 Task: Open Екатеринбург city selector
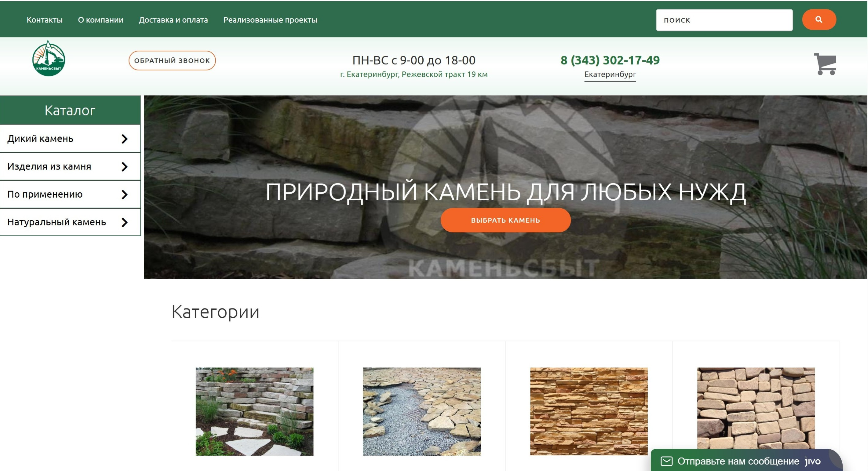point(610,74)
